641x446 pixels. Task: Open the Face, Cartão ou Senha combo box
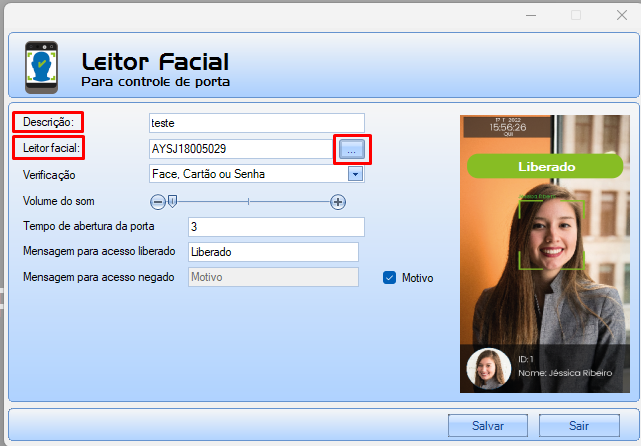tap(257, 174)
